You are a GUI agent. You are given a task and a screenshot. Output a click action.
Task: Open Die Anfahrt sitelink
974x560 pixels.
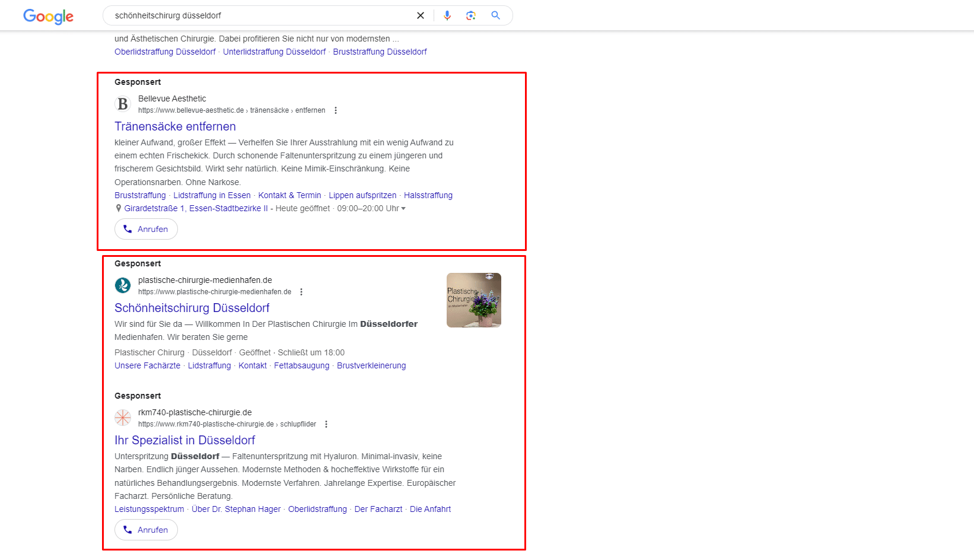[430, 509]
